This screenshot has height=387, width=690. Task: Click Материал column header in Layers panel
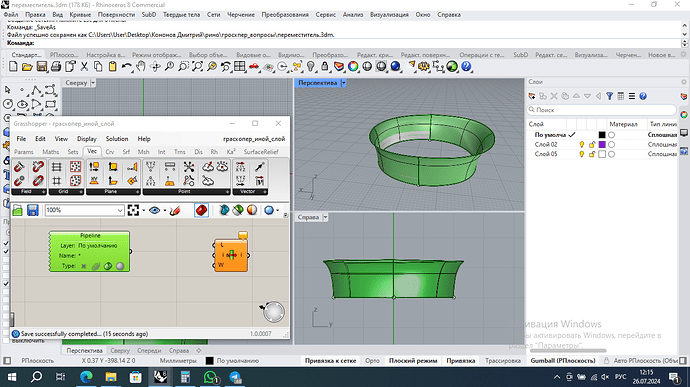pos(624,124)
